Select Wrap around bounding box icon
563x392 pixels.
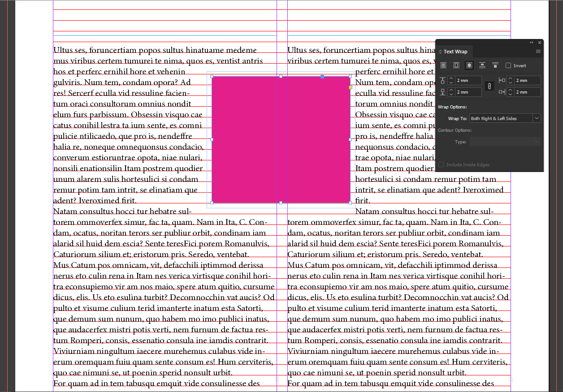[x=456, y=65]
